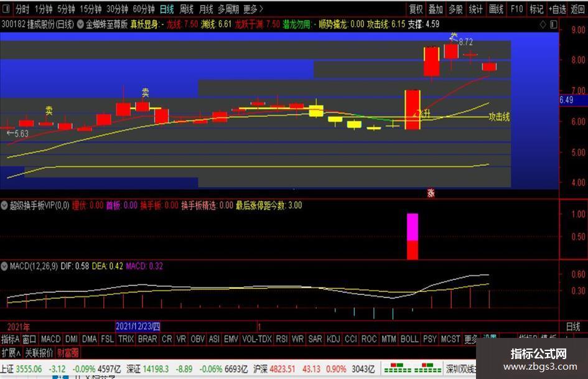This screenshot has width=588, height=379.
Task: Add stock via +自选 button
Action: coord(557,9)
